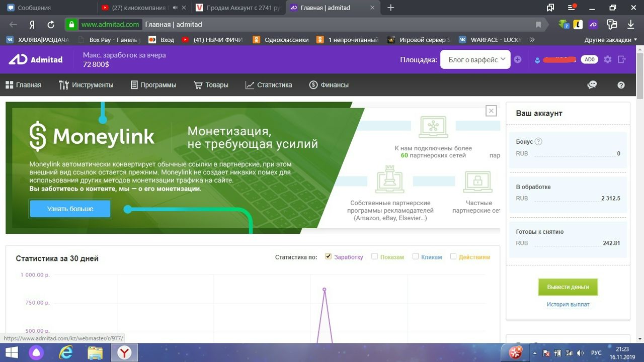
Task: Show more bookmarks with the chevron arrows
Action: pyautogui.click(x=532, y=40)
